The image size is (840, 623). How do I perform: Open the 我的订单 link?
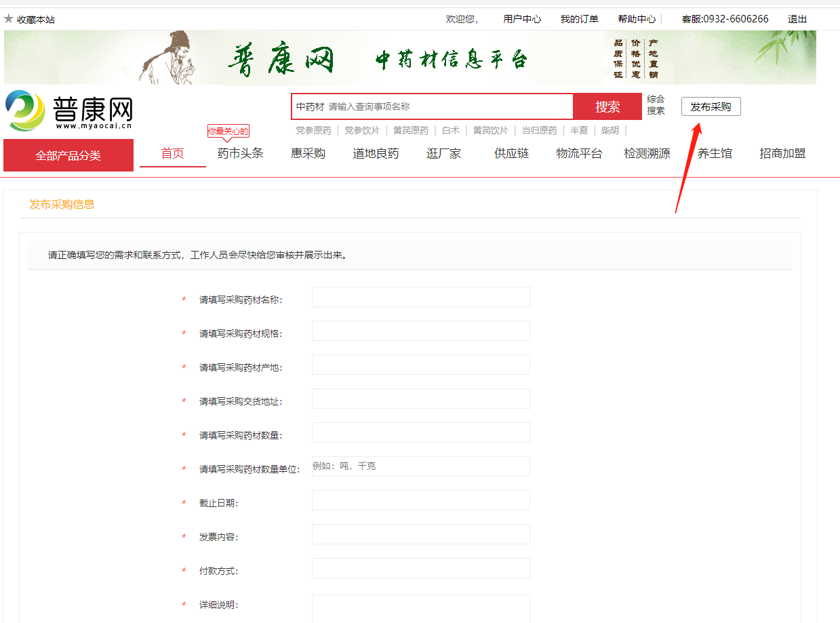pos(579,19)
